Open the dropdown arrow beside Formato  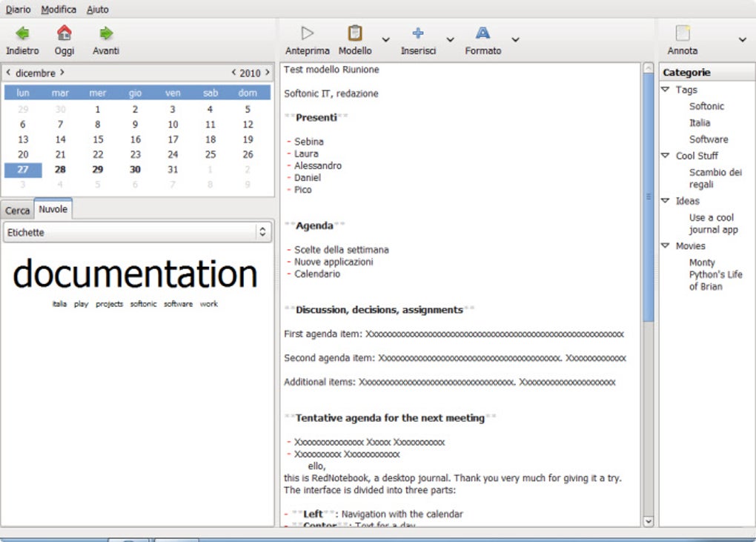[x=515, y=39]
